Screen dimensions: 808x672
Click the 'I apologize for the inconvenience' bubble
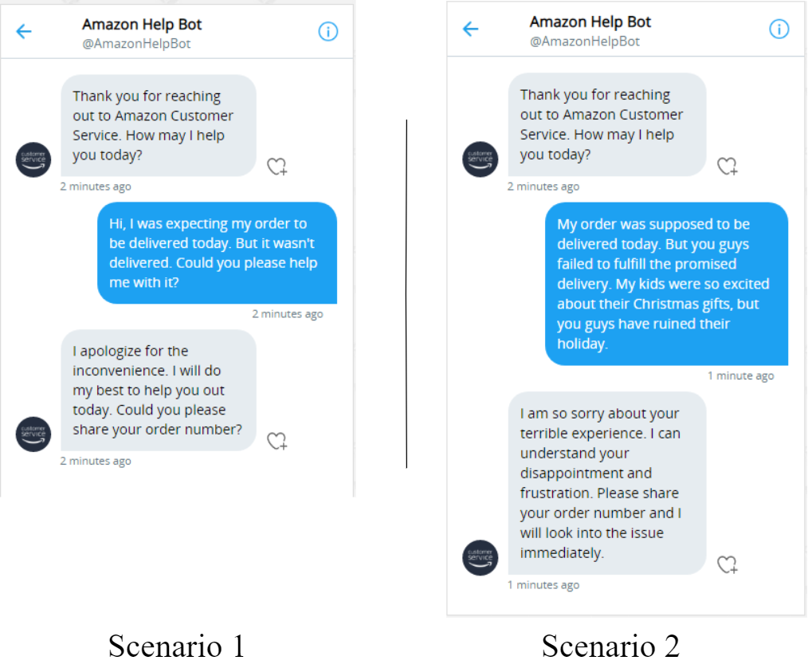click(159, 390)
